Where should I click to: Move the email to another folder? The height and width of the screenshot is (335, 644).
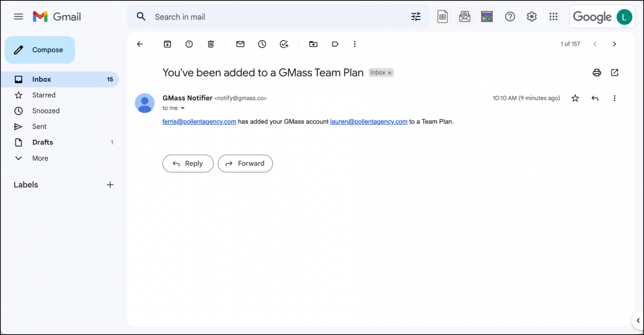coord(313,44)
